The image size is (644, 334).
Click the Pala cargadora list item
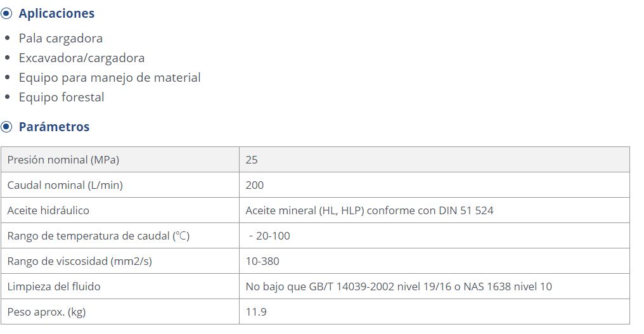tap(61, 38)
